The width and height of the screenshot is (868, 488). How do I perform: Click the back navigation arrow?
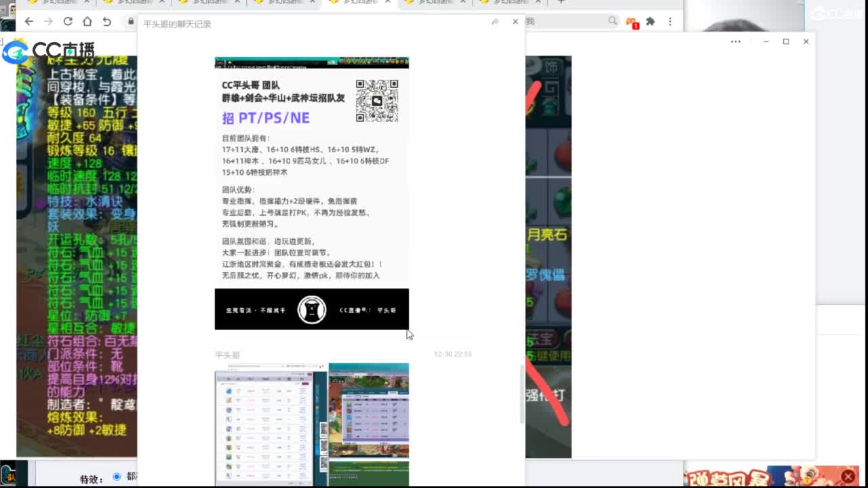(x=28, y=20)
